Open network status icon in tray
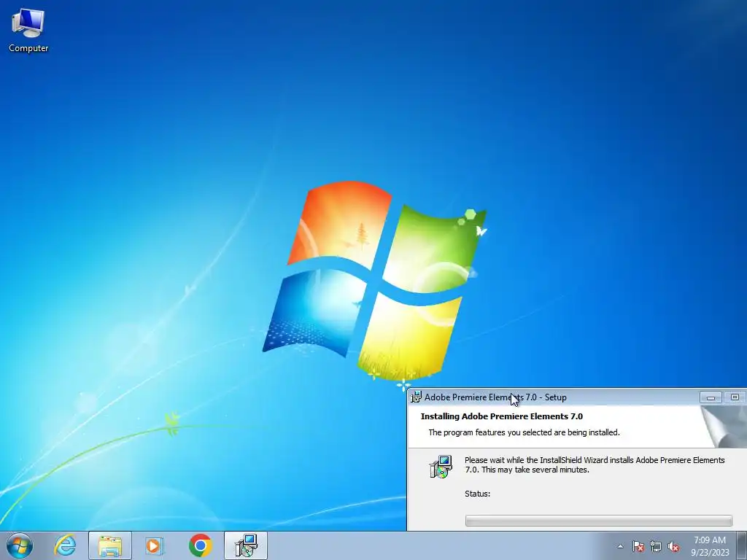The width and height of the screenshot is (747, 560). point(656,546)
